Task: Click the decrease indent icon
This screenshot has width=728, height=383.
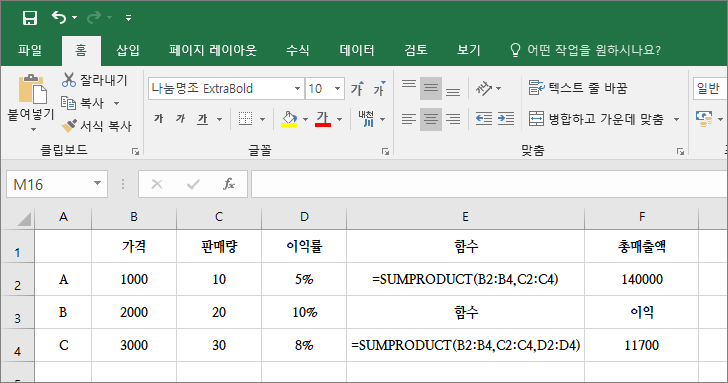Action: 484,119
